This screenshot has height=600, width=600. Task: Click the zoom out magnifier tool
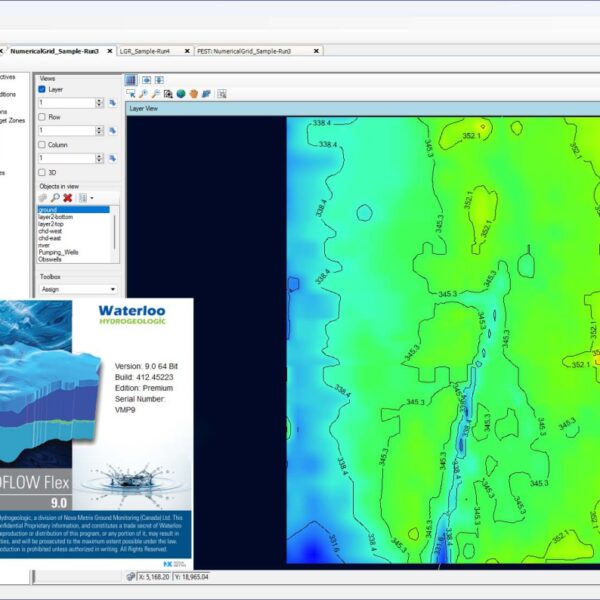pos(156,94)
